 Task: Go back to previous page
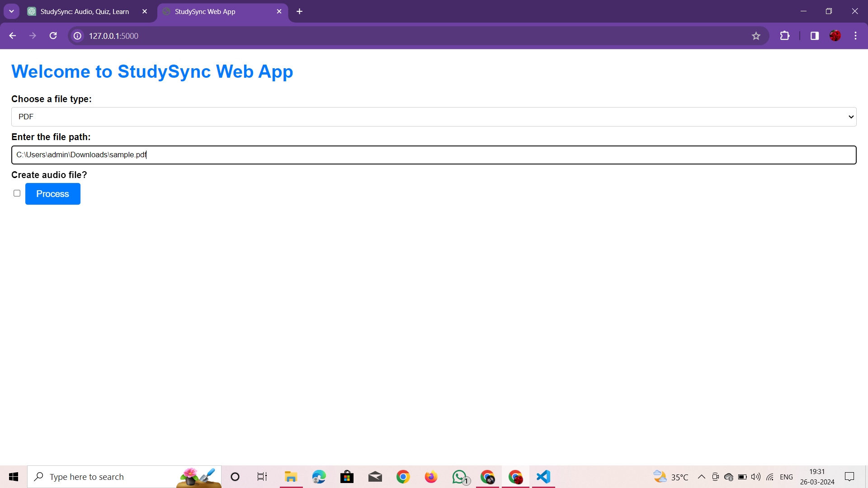(13, 36)
